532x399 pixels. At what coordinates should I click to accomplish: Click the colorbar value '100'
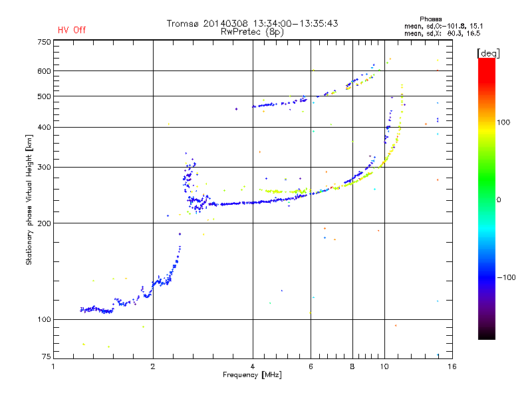pyautogui.click(x=503, y=122)
